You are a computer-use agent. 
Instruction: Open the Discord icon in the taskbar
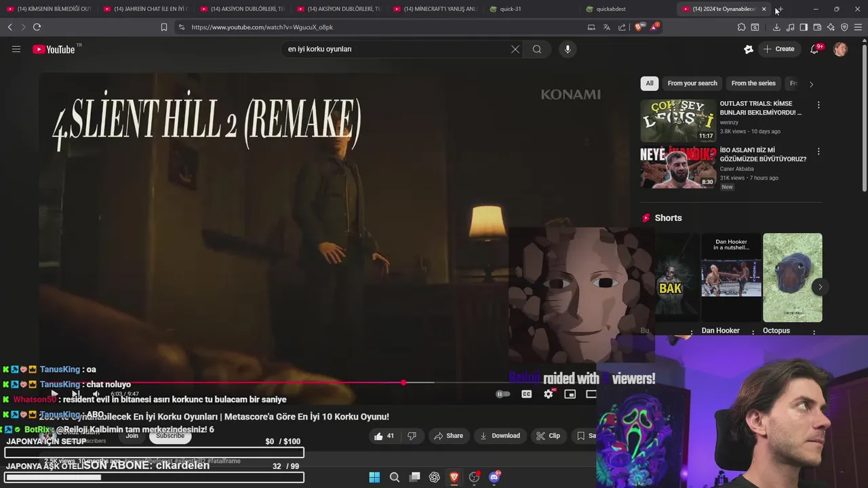tap(494, 477)
